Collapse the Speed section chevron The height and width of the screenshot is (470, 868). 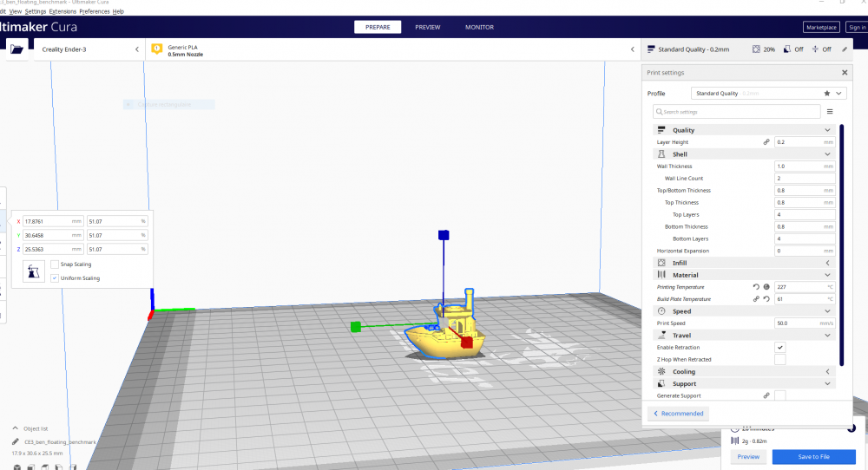pyautogui.click(x=827, y=311)
